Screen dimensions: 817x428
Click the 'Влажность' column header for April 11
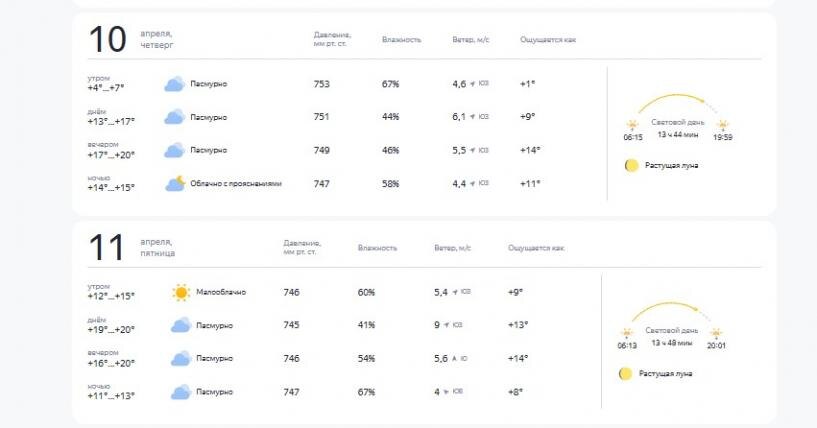pos(377,247)
